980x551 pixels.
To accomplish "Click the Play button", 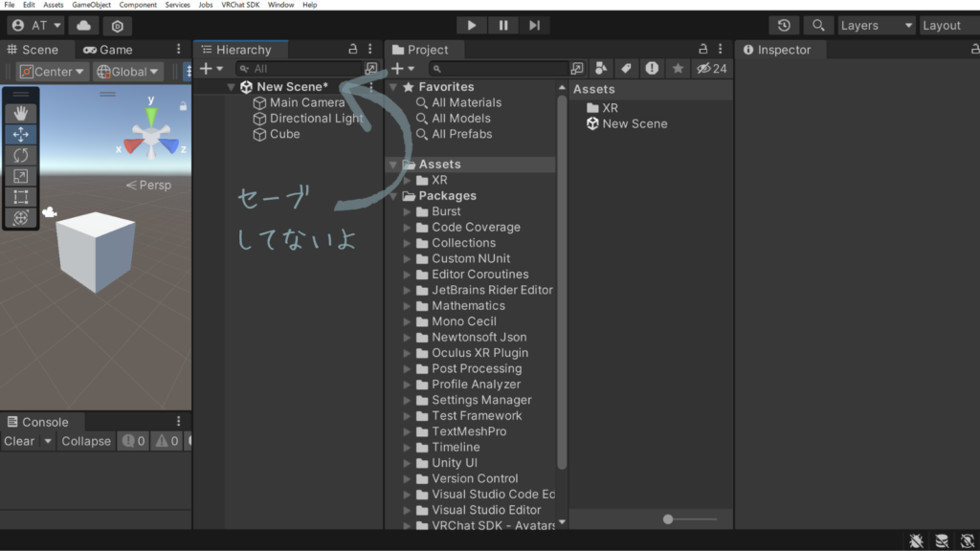I will tap(471, 26).
